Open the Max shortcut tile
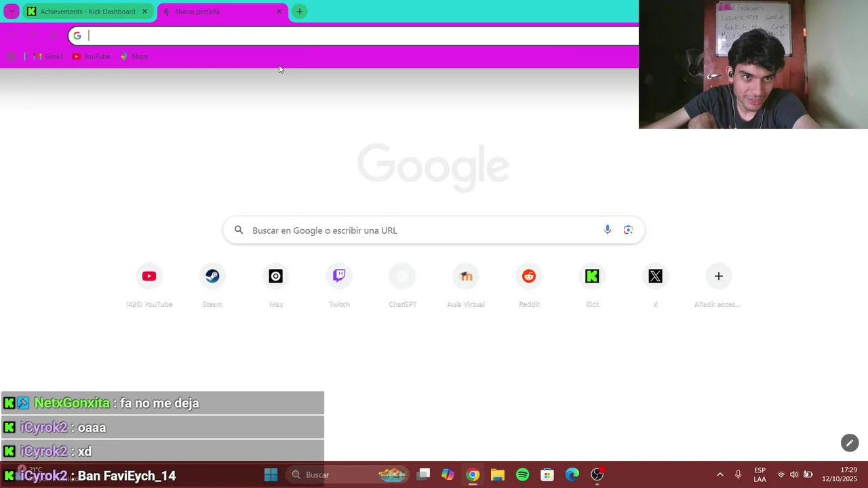Screen dimensions: 868x488 [x=276, y=276]
